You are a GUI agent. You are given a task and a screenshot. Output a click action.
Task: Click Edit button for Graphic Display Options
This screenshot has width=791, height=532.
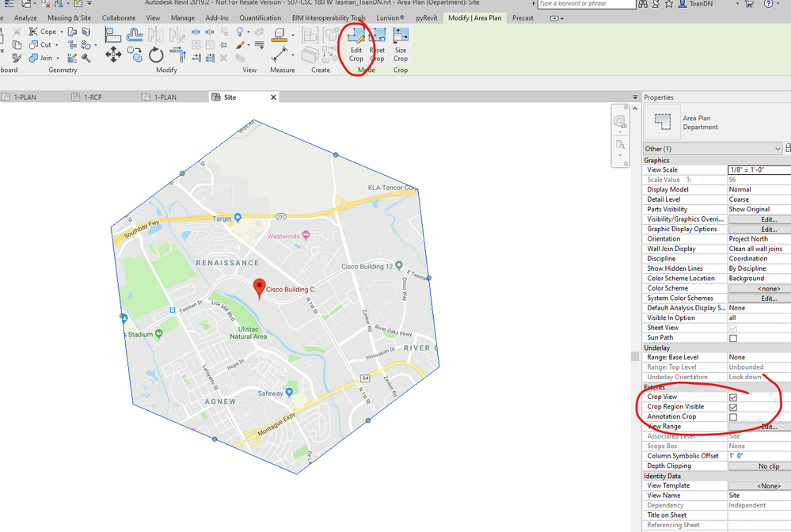pyautogui.click(x=759, y=230)
